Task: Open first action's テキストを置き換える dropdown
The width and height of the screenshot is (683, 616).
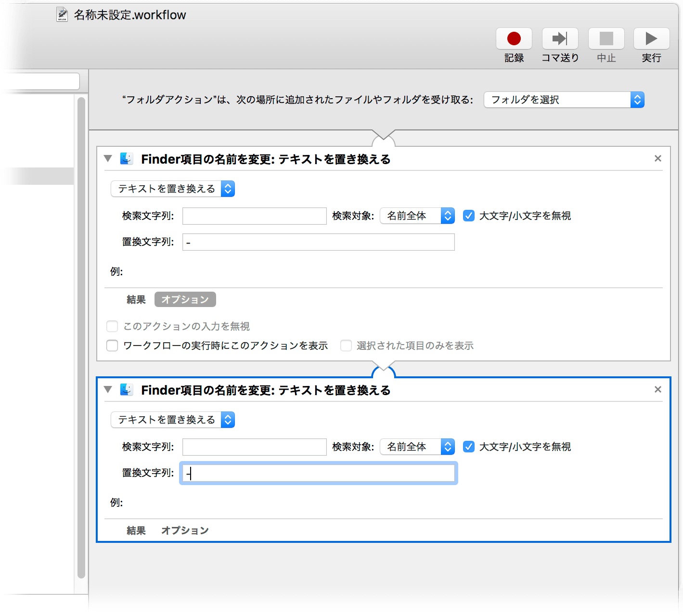Action: click(x=173, y=189)
